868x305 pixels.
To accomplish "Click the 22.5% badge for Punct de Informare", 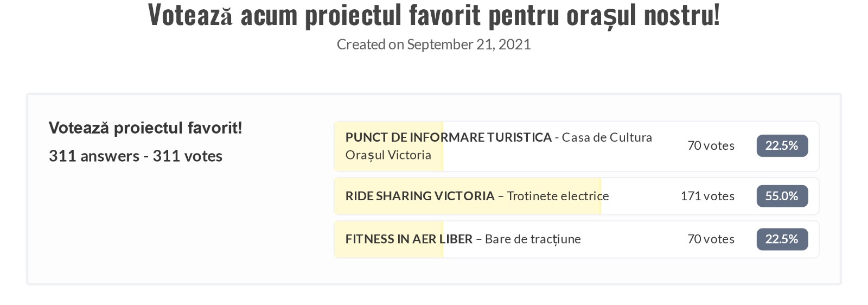I will coord(782,146).
